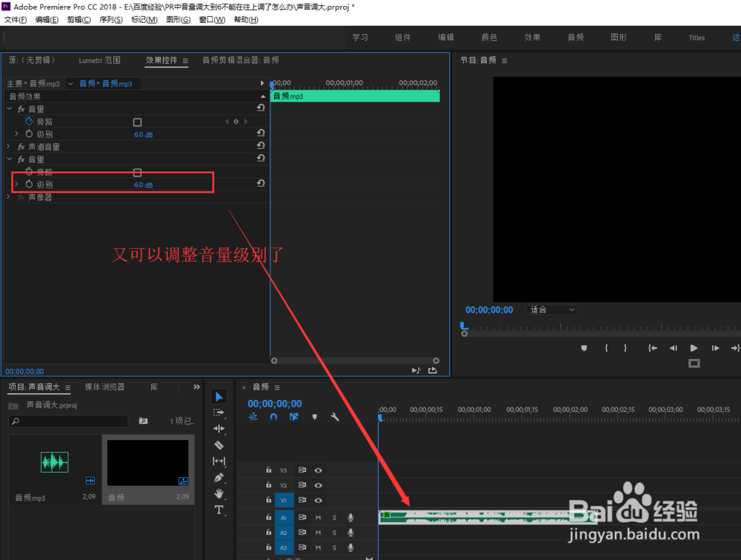Open the 文件(F) menu
The height and width of the screenshot is (560, 741).
(16, 19)
